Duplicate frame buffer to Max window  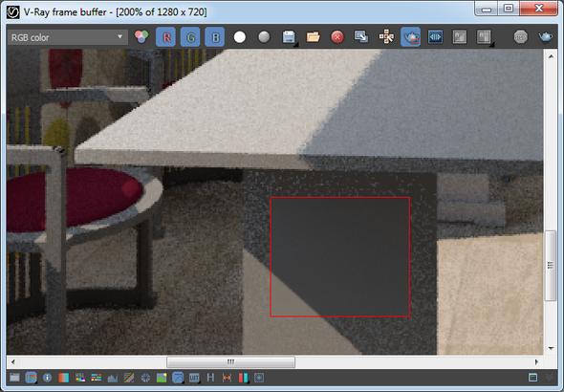pos(361,37)
